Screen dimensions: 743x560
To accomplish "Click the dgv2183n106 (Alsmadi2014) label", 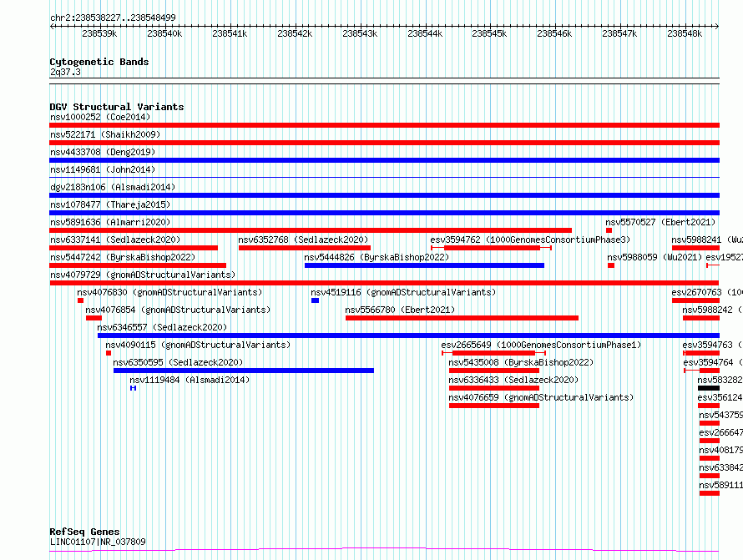I will point(113,187).
